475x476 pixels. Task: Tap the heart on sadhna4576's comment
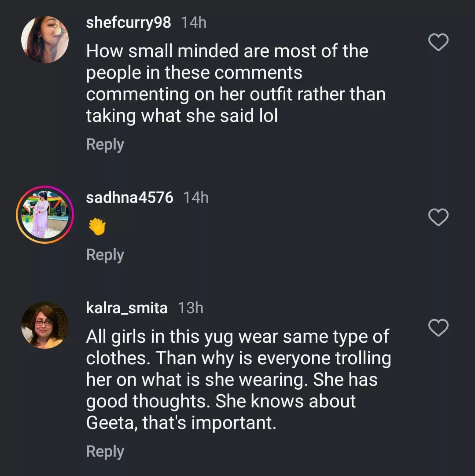[x=438, y=217]
